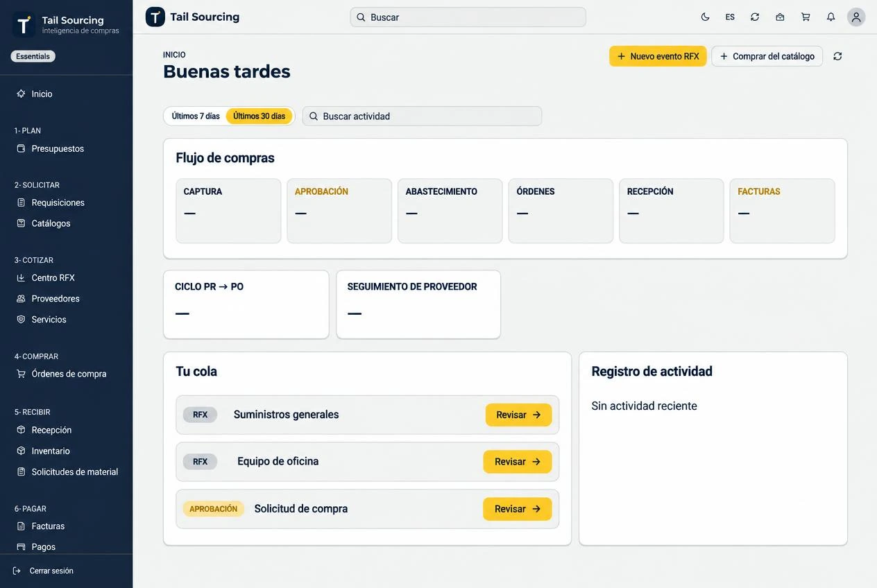The width and height of the screenshot is (877, 588).
Task: Click the CICLO PR → PO card
Action: [246, 304]
